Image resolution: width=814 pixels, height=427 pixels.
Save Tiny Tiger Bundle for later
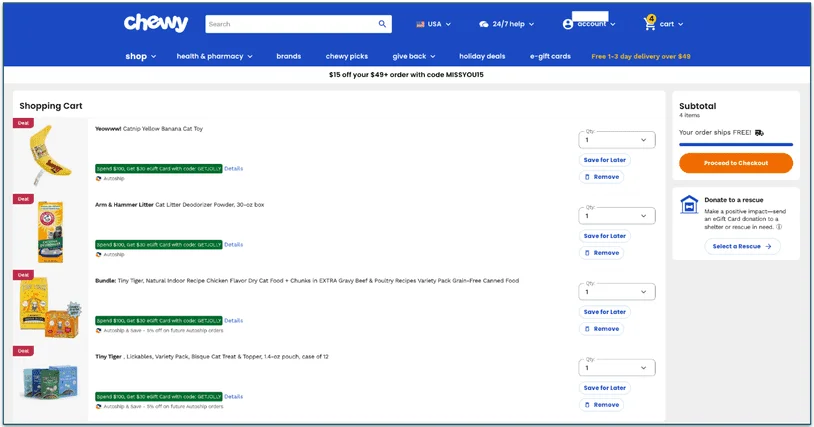point(604,312)
